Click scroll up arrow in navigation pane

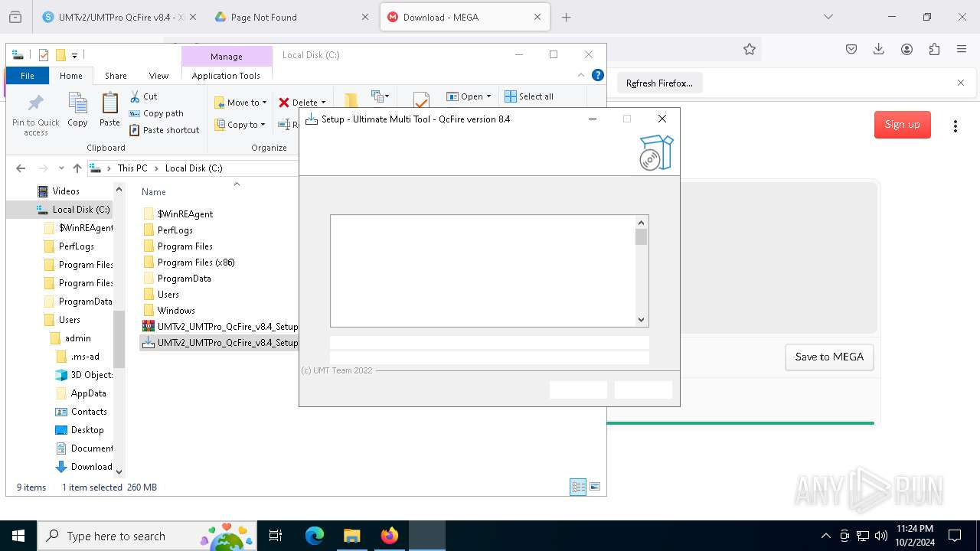(x=119, y=190)
